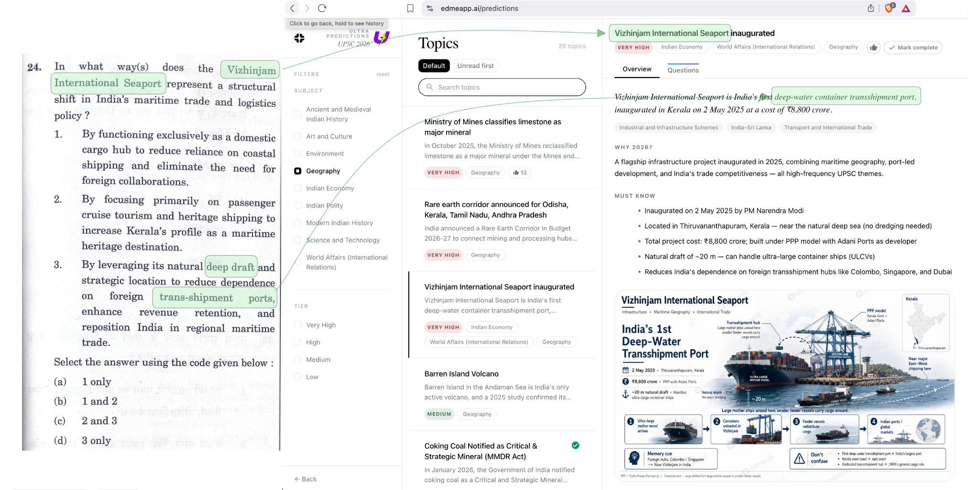Open site settings icon in the address bar
Image resolution: width=980 pixels, height=490 pixels.
pos(430,9)
